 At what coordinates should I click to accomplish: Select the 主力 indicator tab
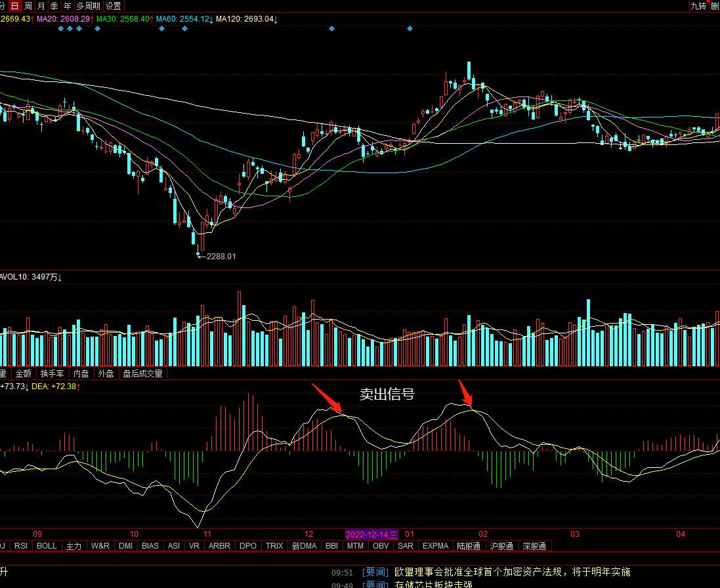[74, 546]
